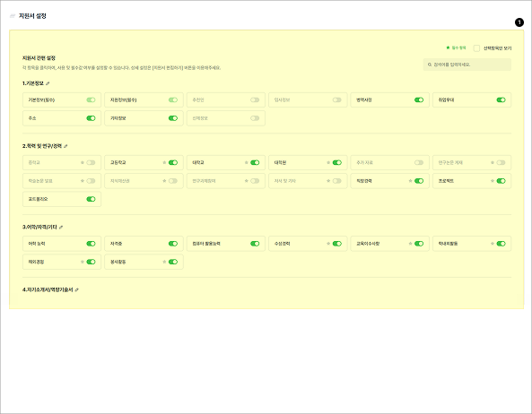Click the edit pencil next to 1.기본정보

click(x=48, y=83)
